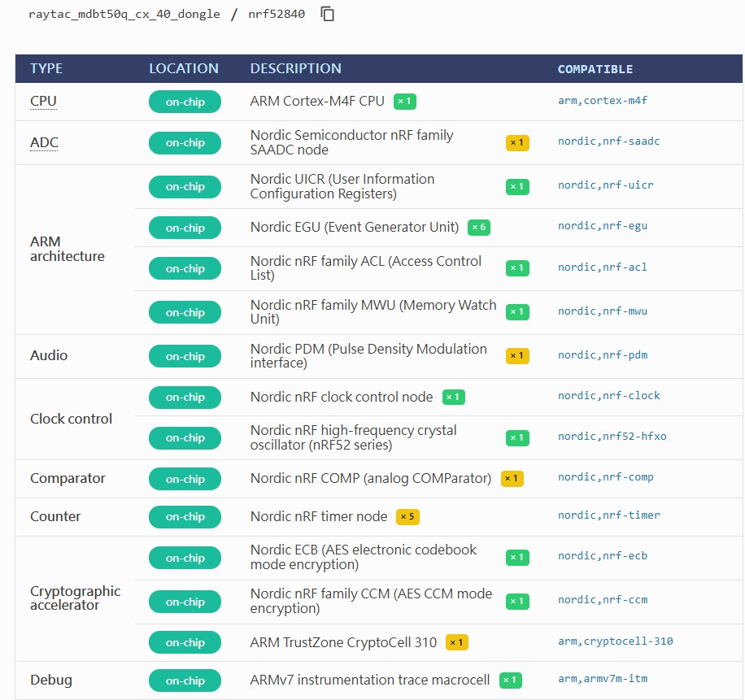Click the x6 badge beside Nordic EGU
Screen dimensions: 745x700
click(479, 228)
